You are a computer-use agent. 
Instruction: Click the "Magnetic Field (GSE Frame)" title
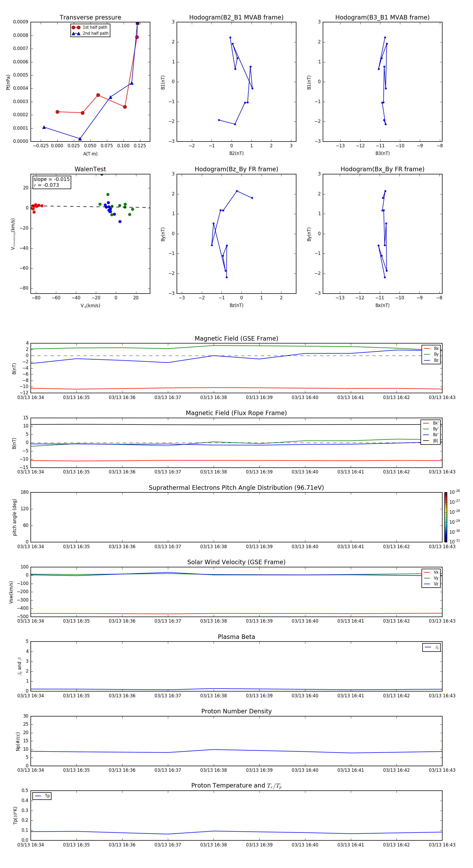(236, 339)
